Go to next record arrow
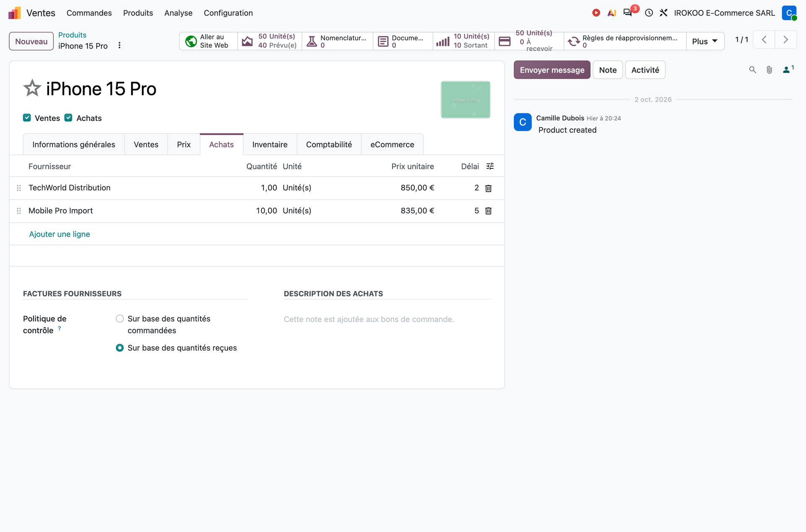This screenshot has height=532, width=806. point(786,40)
